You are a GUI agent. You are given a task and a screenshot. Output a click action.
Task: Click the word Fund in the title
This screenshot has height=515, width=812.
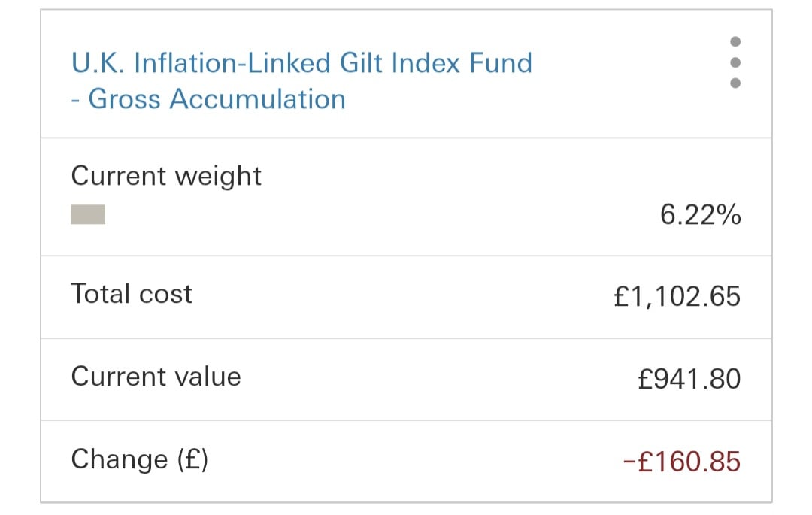[x=501, y=62]
